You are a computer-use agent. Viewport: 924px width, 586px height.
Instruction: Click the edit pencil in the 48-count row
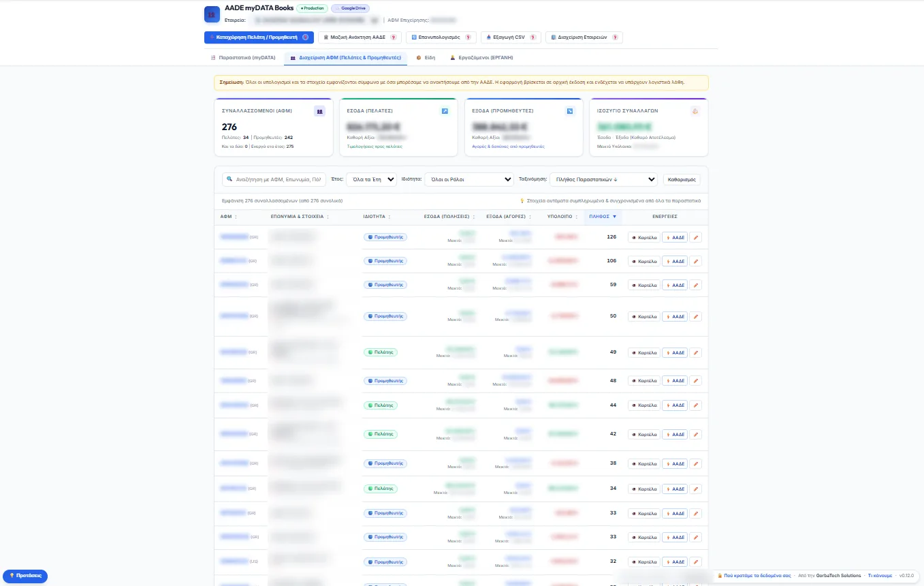click(x=695, y=381)
